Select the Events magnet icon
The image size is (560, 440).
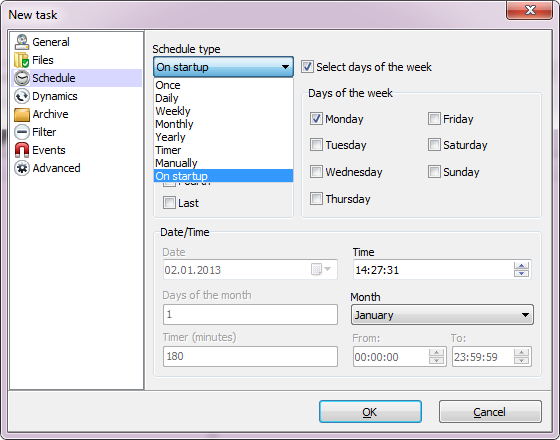point(22,150)
